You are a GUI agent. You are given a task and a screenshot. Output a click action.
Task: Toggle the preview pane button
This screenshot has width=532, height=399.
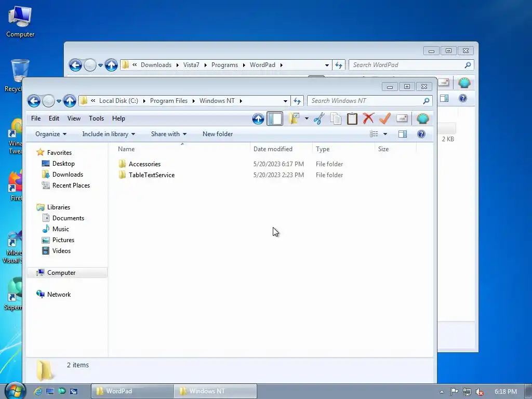click(403, 134)
